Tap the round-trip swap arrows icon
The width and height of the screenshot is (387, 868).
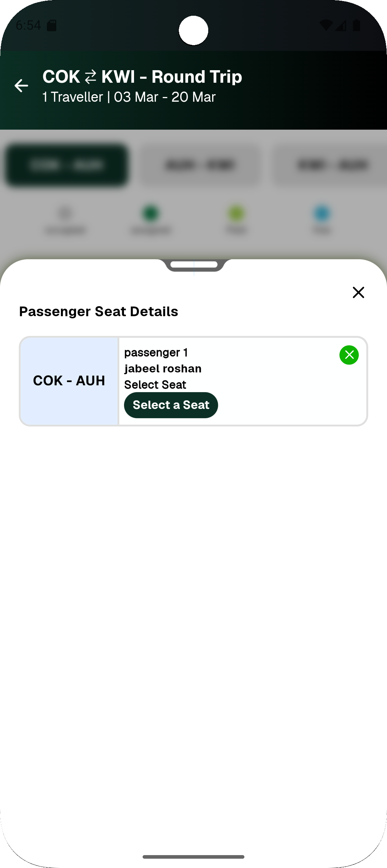[x=91, y=77]
